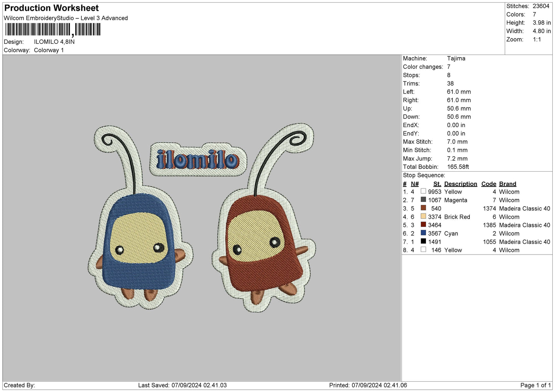Screen dimensions: 555x392
Task: Select the EndY: label
Action: [x=411, y=134]
